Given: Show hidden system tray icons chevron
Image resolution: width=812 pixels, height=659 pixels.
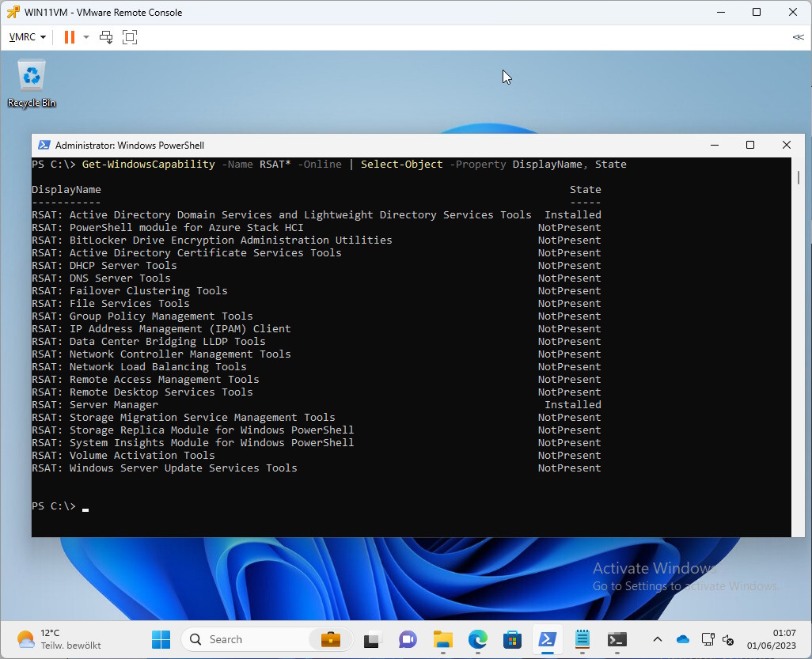Looking at the screenshot, I should (x=657, y=639).
